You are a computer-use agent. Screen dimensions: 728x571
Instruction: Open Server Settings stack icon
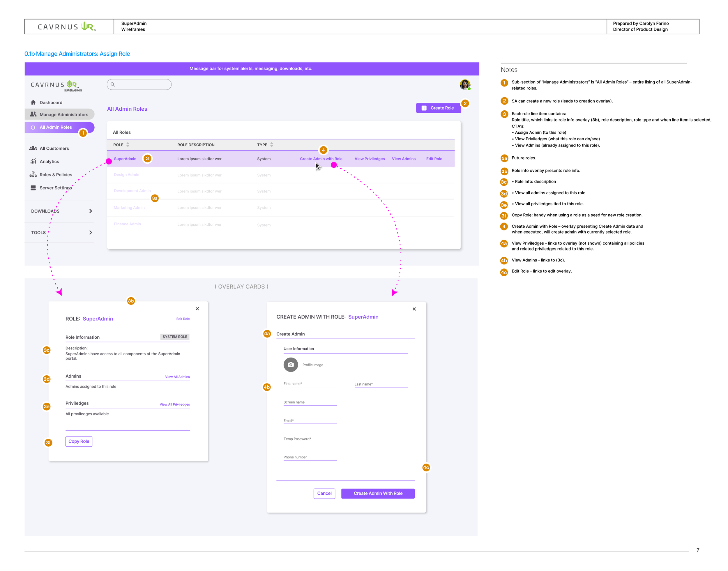(x=33, y=188)
